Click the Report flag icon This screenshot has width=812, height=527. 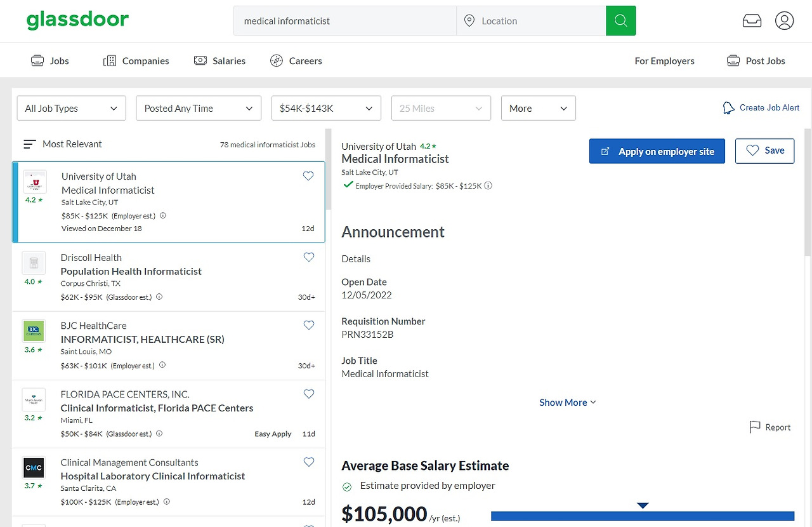pos(755,427)
